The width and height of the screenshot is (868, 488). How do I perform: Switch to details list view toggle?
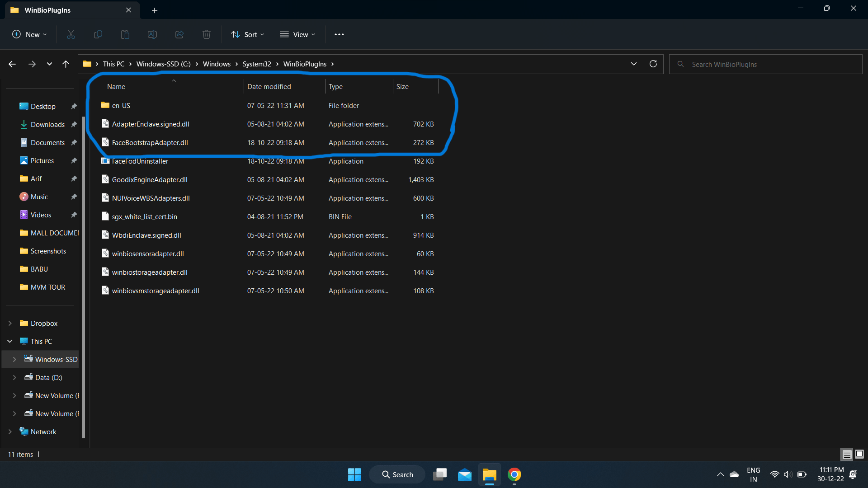tap(847, 454)
